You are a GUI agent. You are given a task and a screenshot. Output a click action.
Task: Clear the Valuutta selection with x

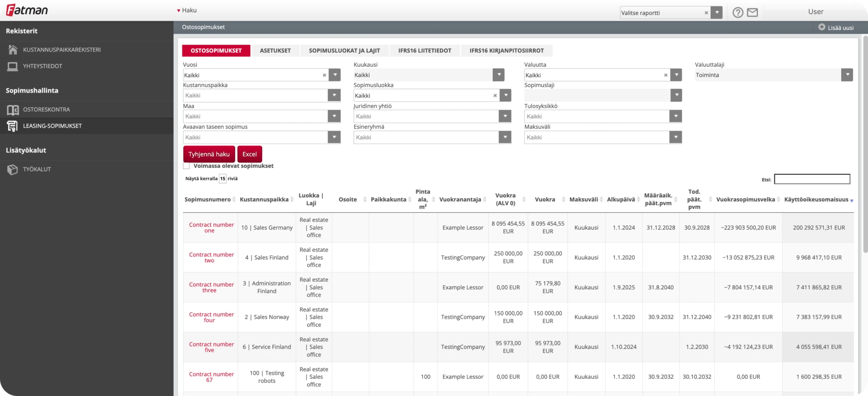tap(665, 75)
